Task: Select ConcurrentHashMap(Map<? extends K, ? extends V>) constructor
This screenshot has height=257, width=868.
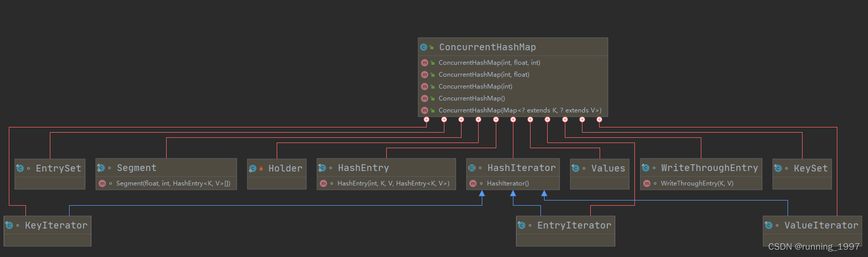Action: pos(520,110)
